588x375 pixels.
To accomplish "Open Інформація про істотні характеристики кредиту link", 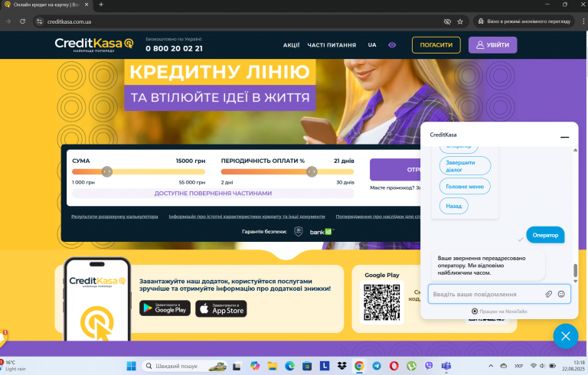I will click(x=247, y=217).
